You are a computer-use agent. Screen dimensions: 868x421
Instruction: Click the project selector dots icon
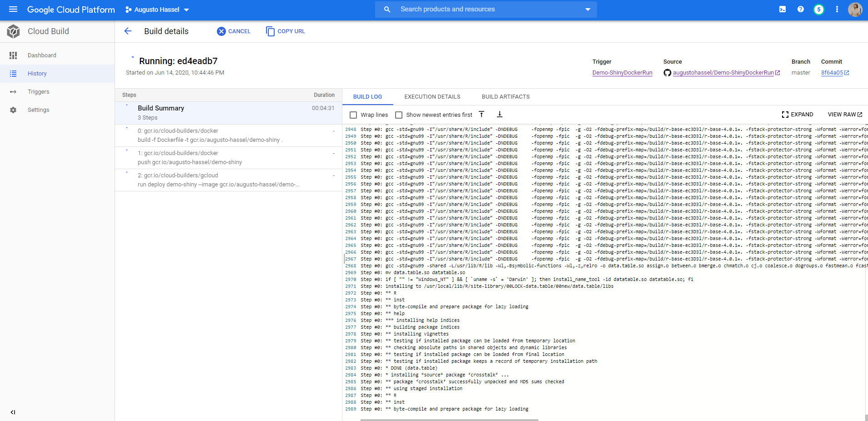click(129, 10)
